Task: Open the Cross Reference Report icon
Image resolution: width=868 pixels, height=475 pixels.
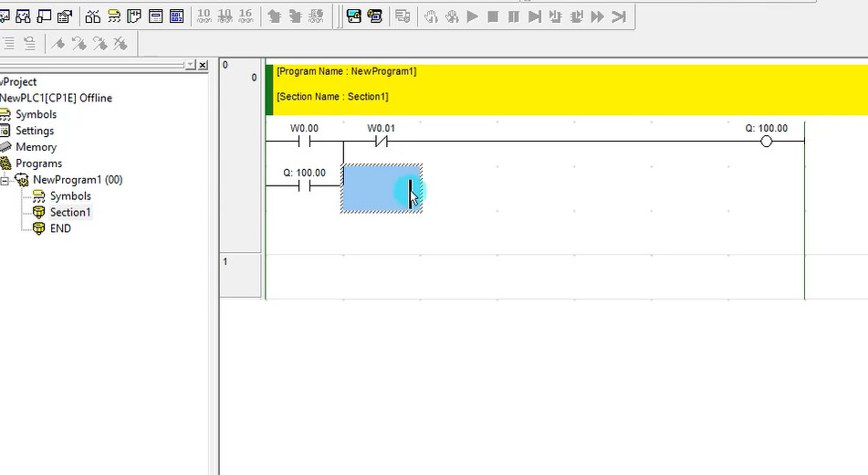Action: (x=93, y=16)
